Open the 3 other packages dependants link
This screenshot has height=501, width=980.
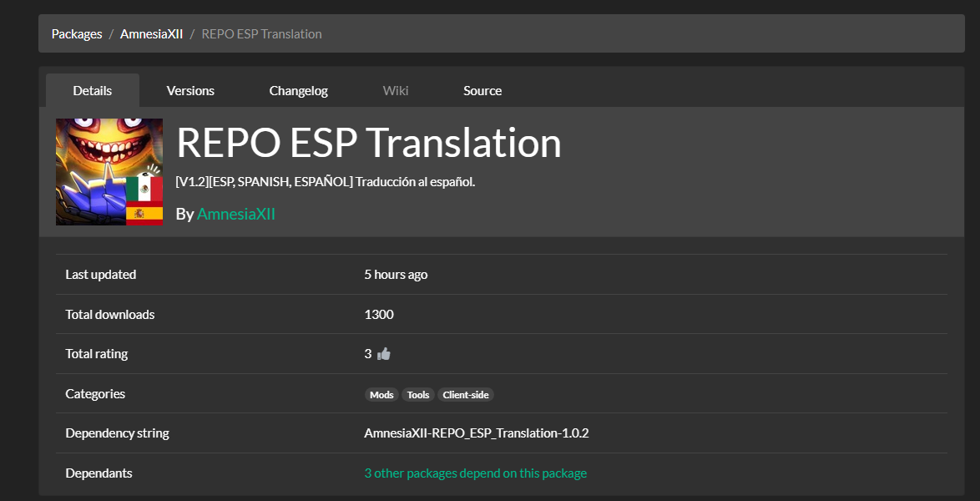point(475,473)
